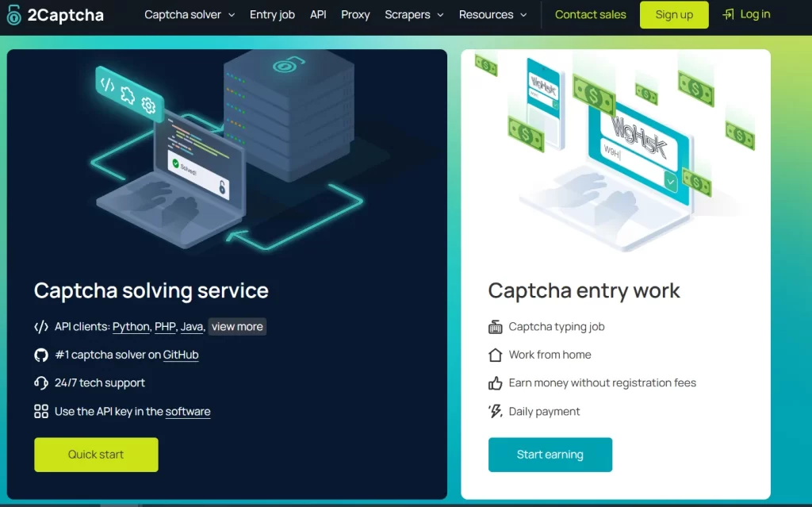Viewport: 812px width, 507px height.
Task: Click the lightning icon beside Daily payment
Action: point(495,411)
